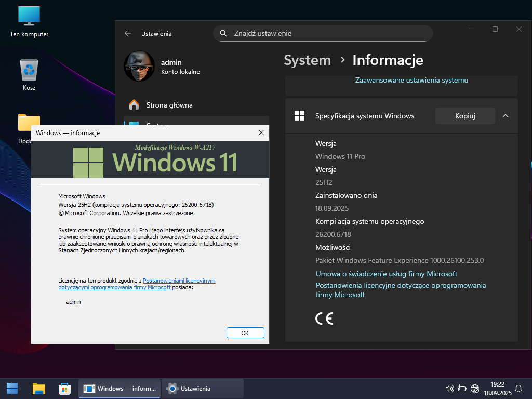Open File Explorer from the taskbar
The width and height of the screenshot is (532, 399).
coord(39,388)
